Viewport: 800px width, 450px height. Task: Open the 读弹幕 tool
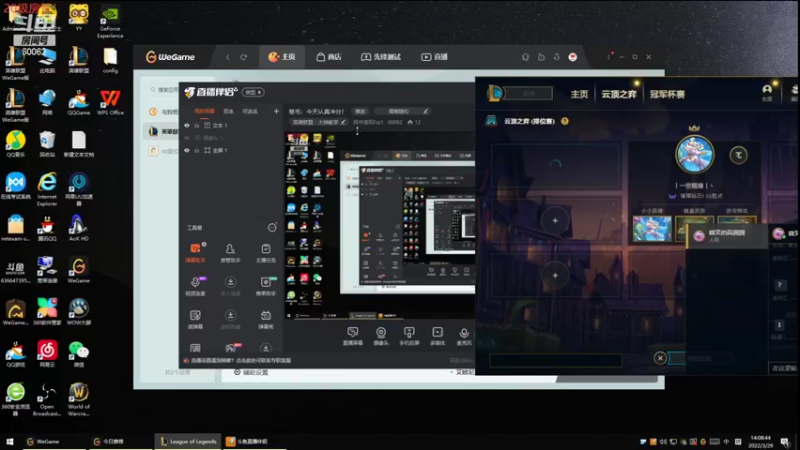[x=195, y=319]
